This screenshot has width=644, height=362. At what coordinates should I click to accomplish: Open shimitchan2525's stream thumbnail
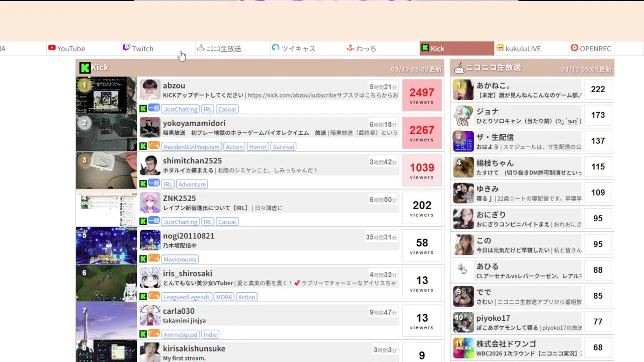click(106, 170)
